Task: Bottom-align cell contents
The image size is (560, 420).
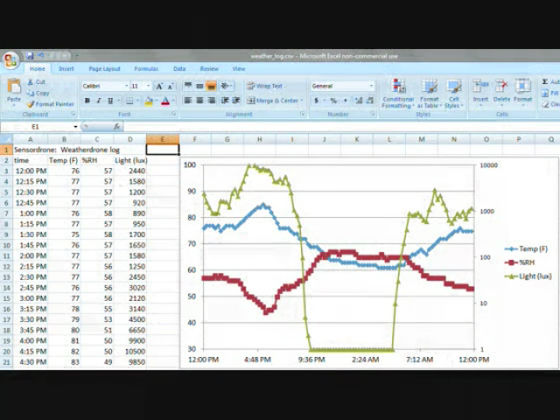Action: click(x=211, y=86)
